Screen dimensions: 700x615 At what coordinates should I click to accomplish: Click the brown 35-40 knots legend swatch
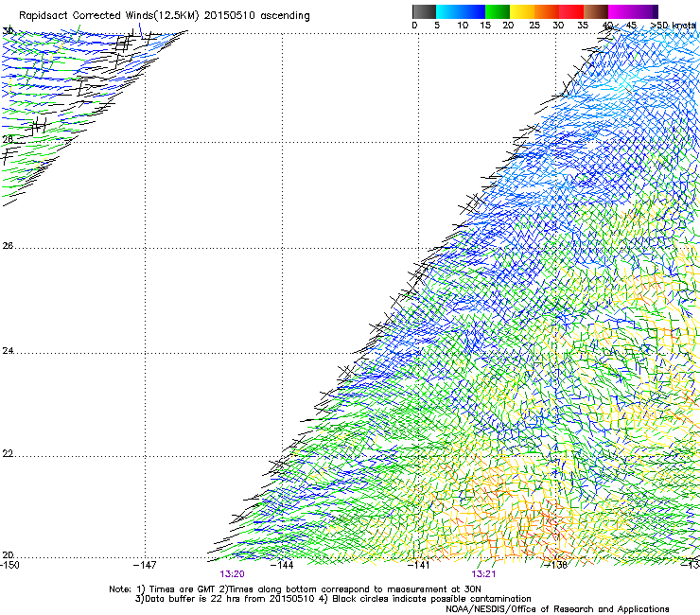pyautogui.click(x=596, y=11)
